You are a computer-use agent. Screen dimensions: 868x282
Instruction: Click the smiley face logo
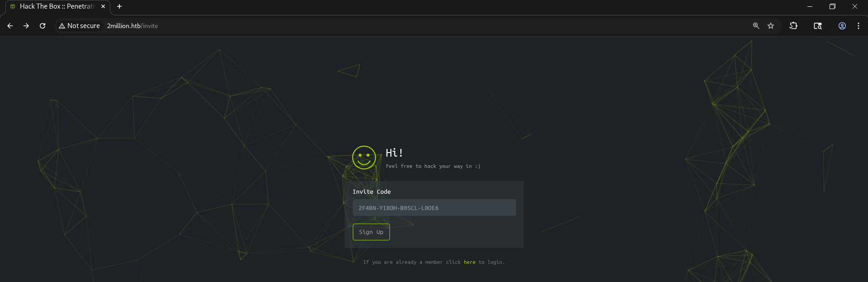[x=364, y=158]
